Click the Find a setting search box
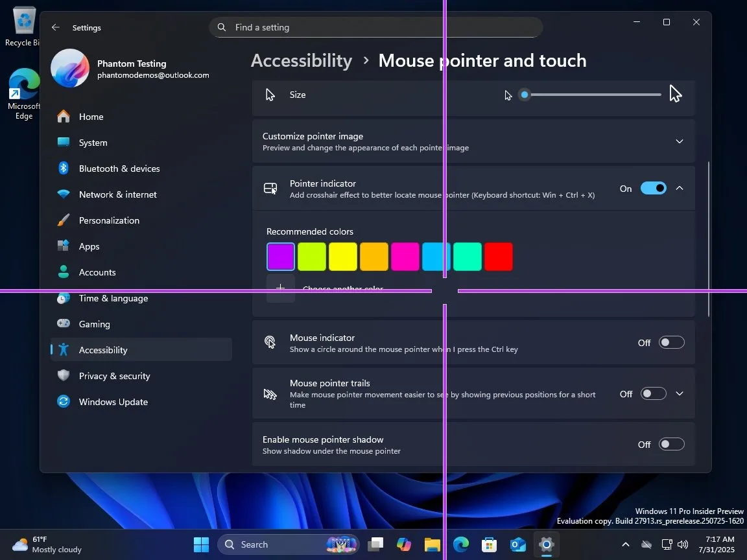 (376, 27)
